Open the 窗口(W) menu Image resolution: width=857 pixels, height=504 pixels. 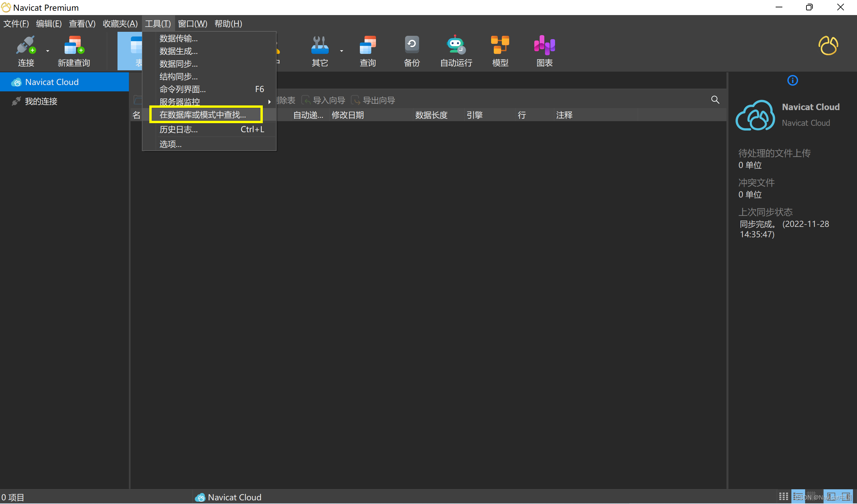click(x=192, y=23)
